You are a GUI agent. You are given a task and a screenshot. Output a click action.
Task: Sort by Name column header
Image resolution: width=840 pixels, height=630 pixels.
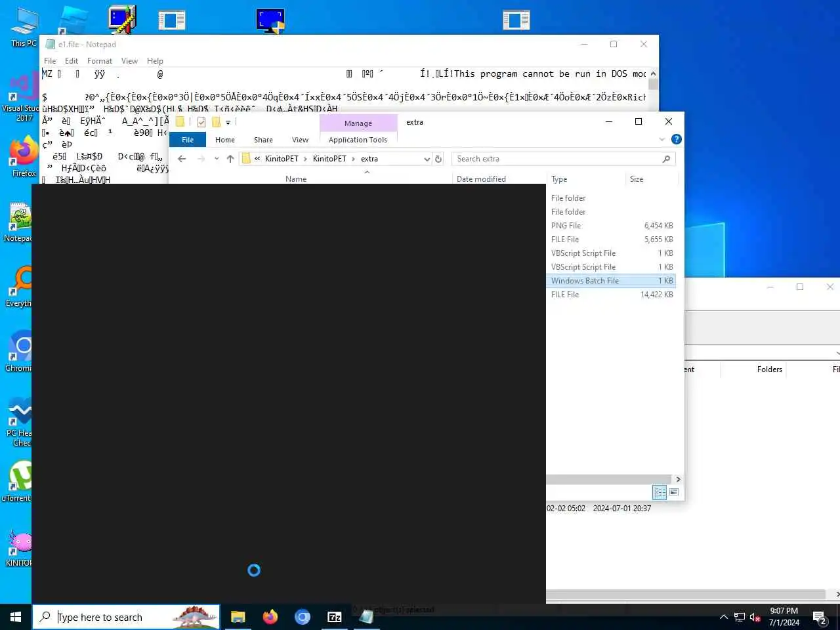(x=296, y=178)
